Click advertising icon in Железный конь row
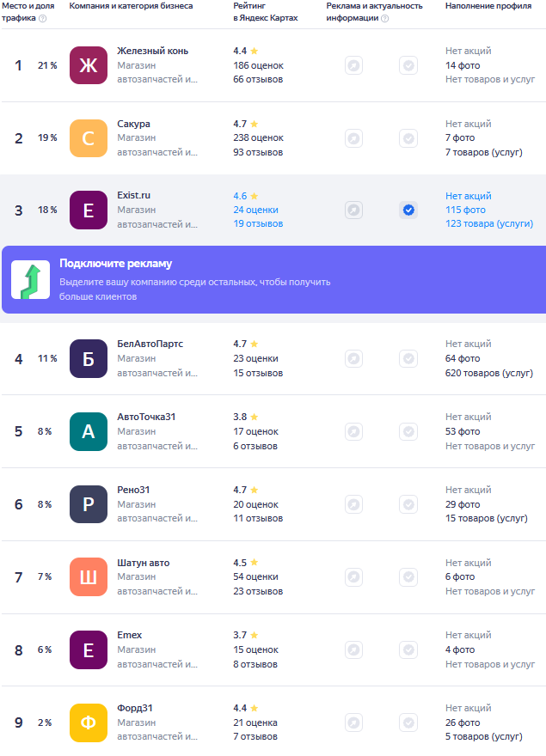This screenshot has height=756, width=546. tap(353, 65)
